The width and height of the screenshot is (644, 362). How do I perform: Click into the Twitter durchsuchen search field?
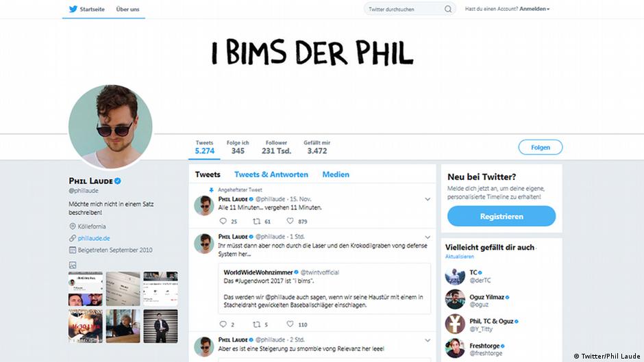point(404,9)
